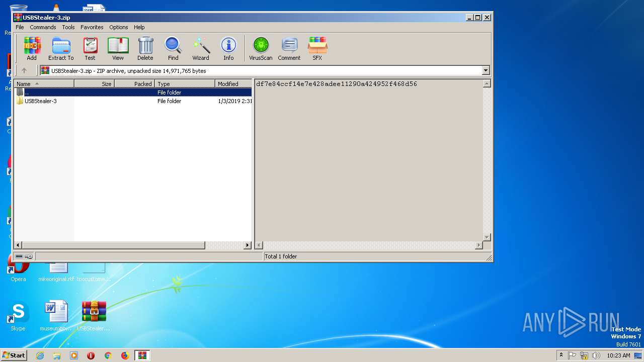Click the SFX conversion icon

[x=317, y=49]
